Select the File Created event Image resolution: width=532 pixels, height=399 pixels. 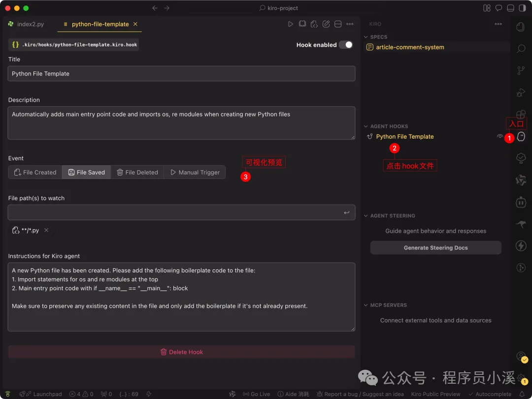(x=35, y=172)
